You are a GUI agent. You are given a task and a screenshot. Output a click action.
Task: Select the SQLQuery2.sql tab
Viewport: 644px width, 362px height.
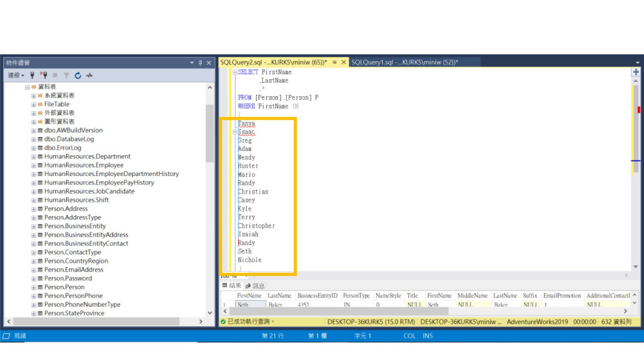[274, 62]
